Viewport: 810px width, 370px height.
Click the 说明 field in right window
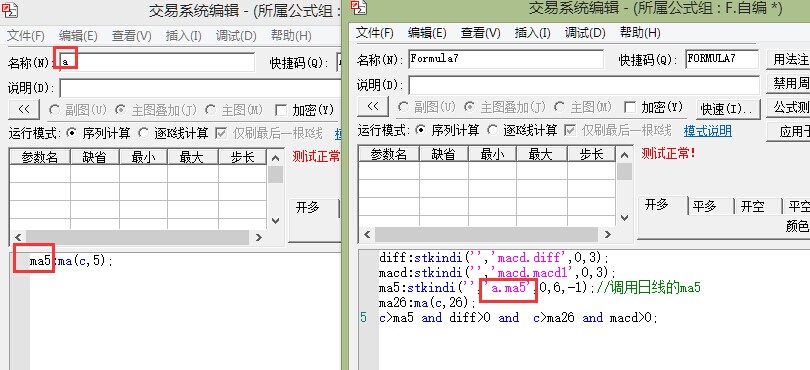point(584,85)
